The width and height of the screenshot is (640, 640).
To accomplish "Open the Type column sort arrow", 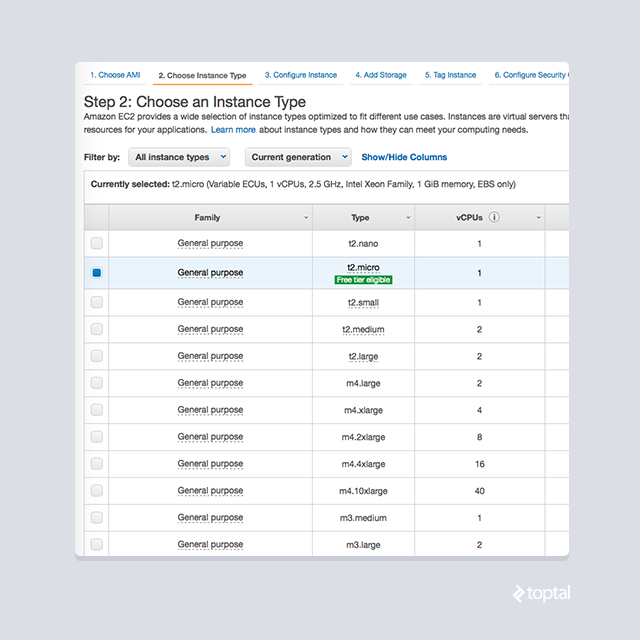I will pos(408,218).
